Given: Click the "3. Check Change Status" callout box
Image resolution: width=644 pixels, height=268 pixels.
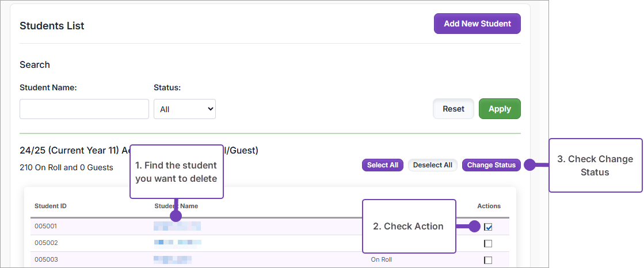Looking at the screenshot, I should [595, 166].
